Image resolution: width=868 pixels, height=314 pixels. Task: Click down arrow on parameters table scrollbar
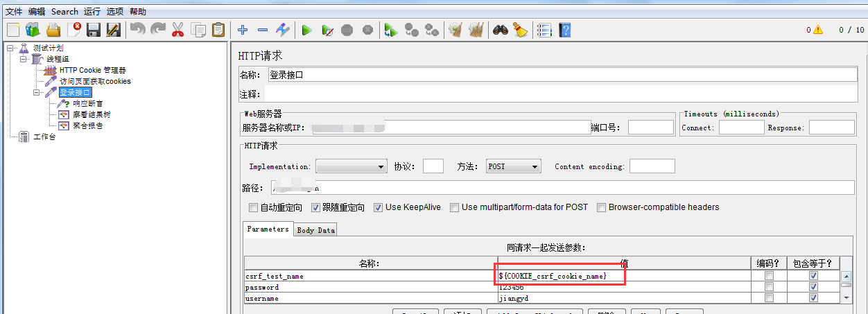(x=846, y=297)
